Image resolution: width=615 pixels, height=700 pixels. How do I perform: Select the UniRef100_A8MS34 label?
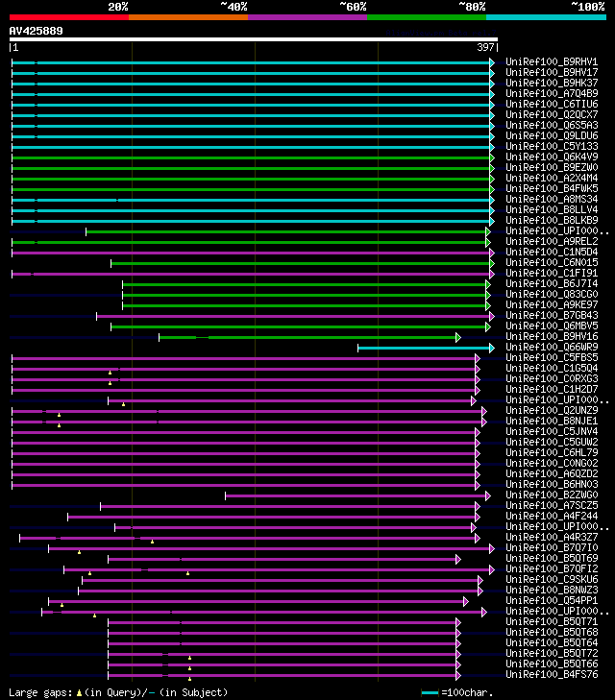[x=552, y=199]
